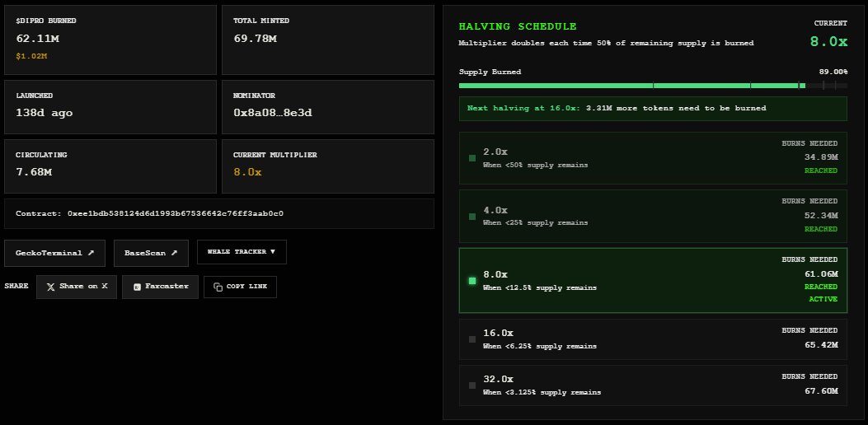The height and width of the screenshot is (425, 868).
Task: Click the $1.02M burned dollar value
Action: pos(31,57)
